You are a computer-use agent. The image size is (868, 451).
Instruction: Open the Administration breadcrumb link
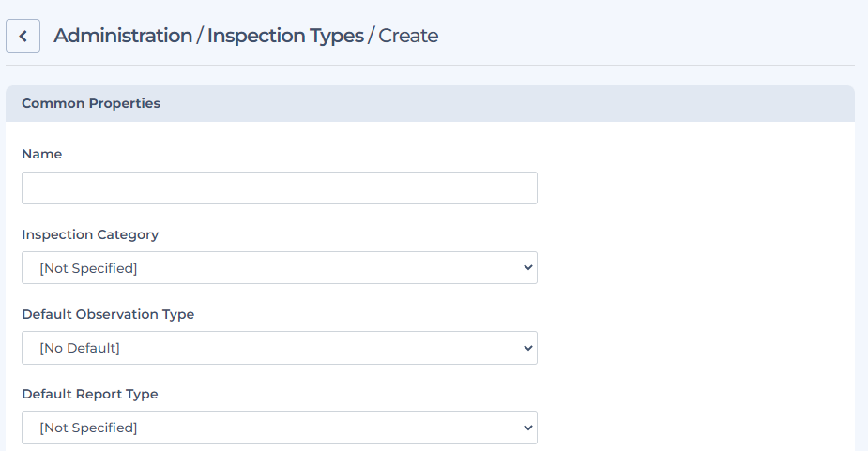123,36
